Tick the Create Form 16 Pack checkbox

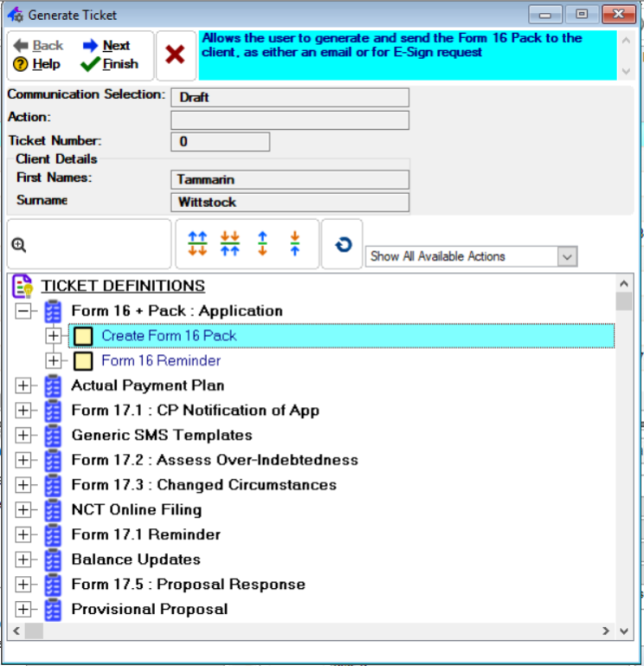[83, 336]
